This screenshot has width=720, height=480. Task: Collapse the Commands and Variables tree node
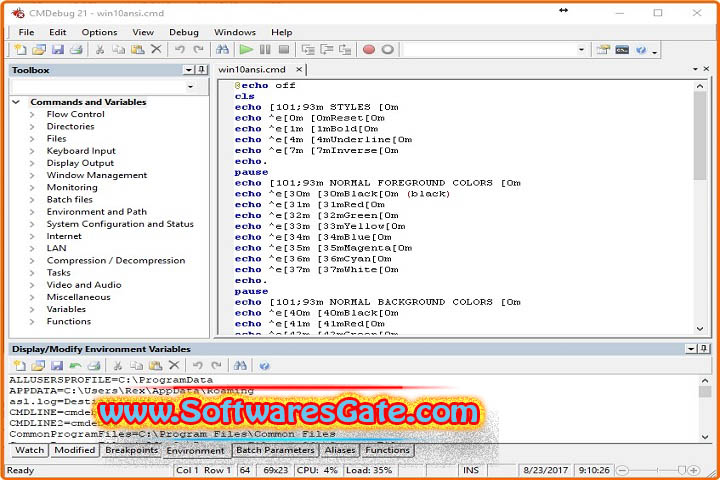pos(17,102)
